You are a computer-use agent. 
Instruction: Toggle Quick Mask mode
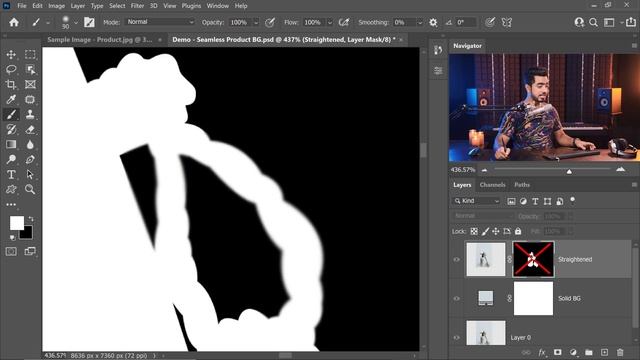coord(11,251)
